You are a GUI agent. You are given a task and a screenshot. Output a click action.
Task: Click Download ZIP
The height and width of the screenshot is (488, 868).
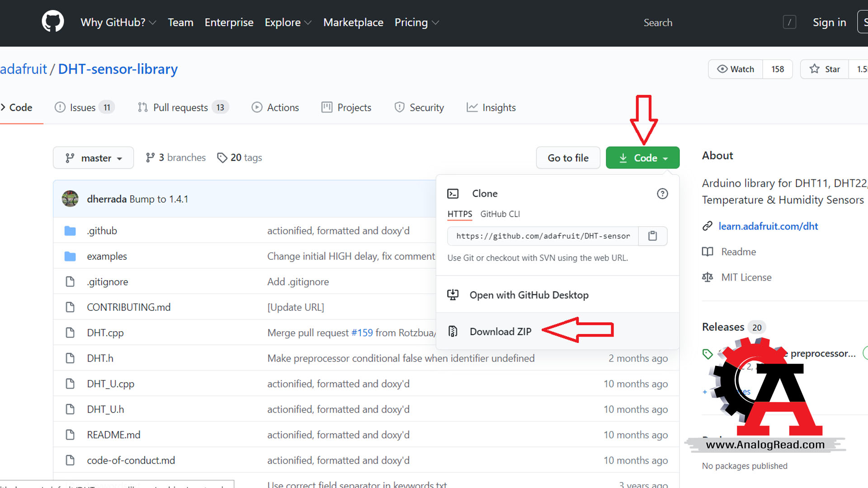[x=500, y=332]
